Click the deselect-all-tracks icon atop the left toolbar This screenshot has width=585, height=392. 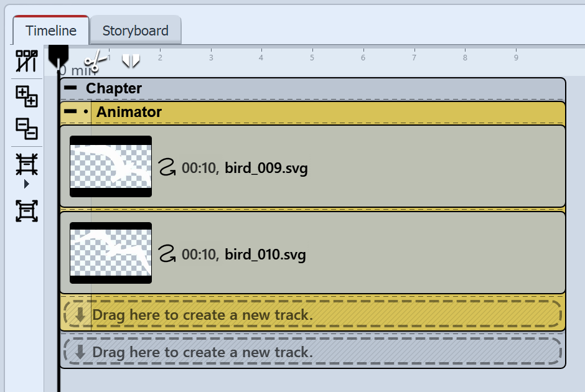coord(26,62)
